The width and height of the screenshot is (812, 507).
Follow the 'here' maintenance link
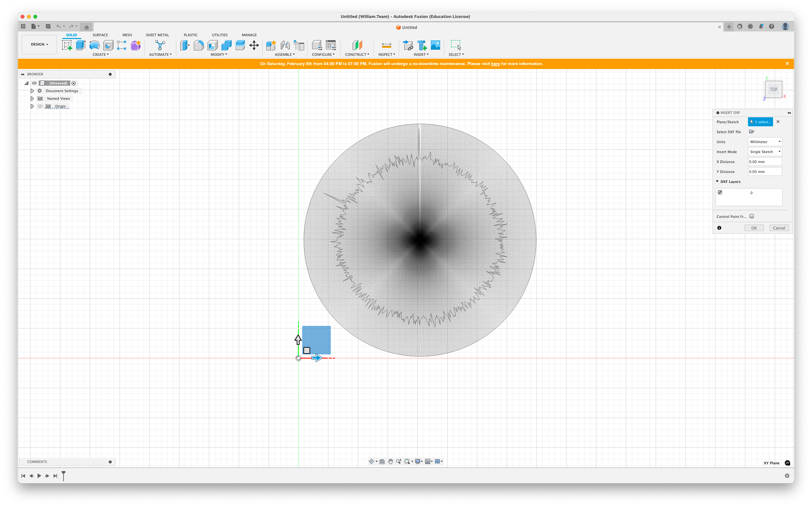coord(495,64)
